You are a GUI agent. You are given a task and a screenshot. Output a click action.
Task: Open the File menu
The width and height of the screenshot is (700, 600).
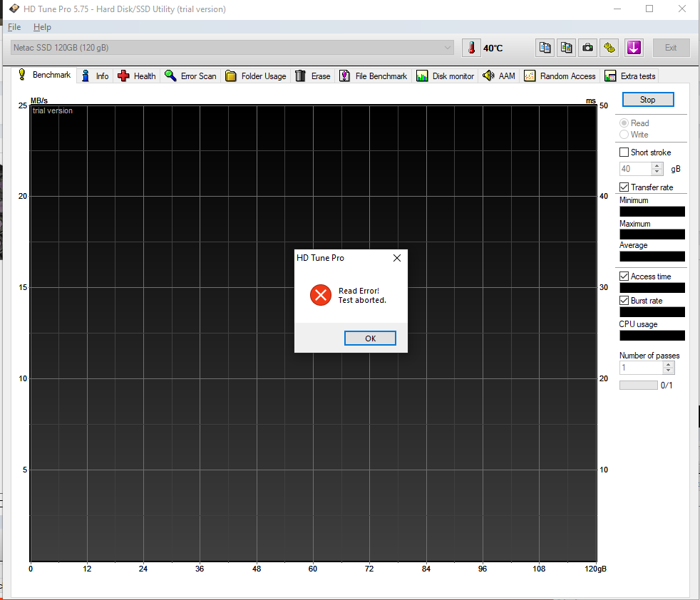pos(14,27)
